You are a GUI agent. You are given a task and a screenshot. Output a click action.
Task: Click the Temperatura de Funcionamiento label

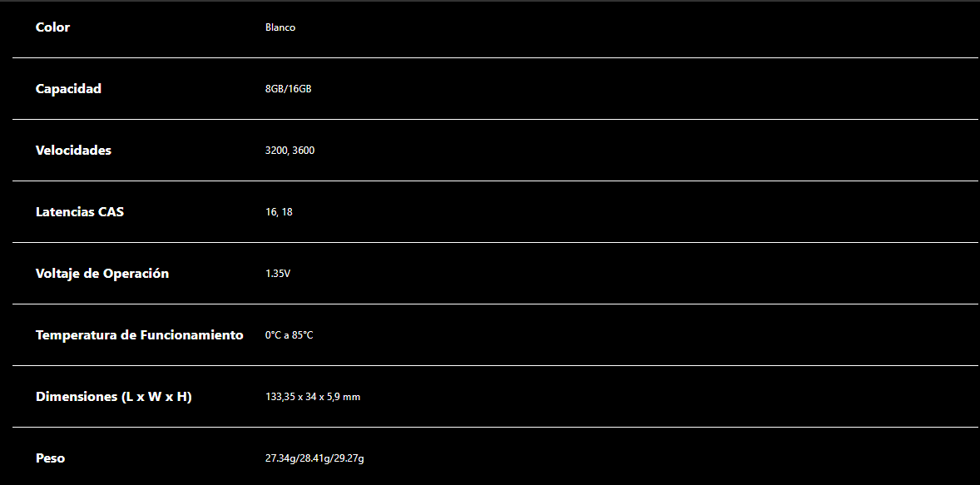point(140,335)
